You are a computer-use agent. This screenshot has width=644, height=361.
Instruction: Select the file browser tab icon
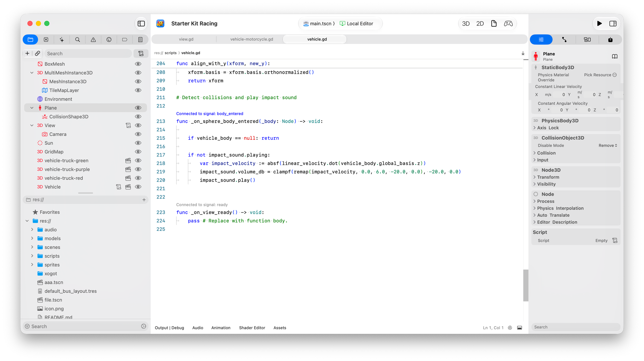[x=31, y=40]
